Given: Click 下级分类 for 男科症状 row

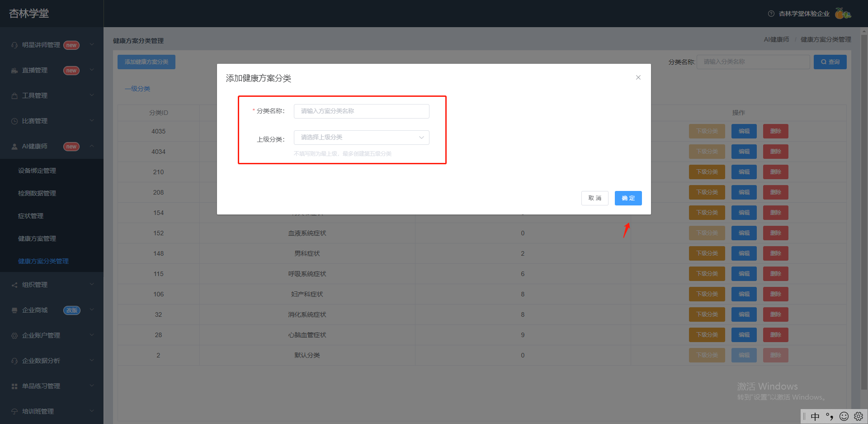Looking at the screenshot, I should pyautogui.click(x=707, y=253).
